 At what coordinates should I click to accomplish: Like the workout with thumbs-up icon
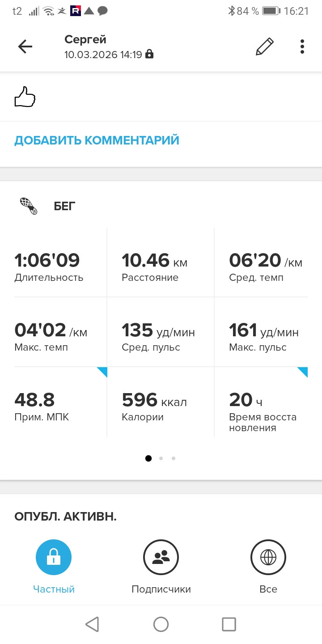coord(25,97)
